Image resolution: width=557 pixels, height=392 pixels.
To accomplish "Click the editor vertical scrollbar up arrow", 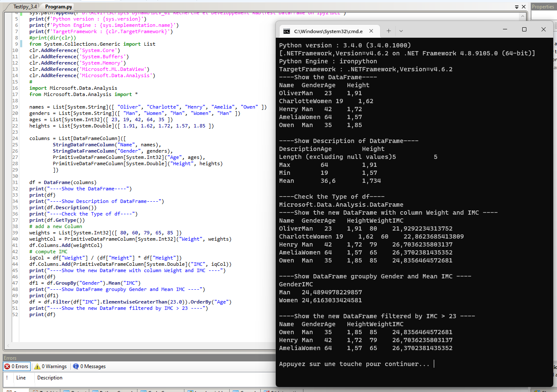I will coord(523,16).
